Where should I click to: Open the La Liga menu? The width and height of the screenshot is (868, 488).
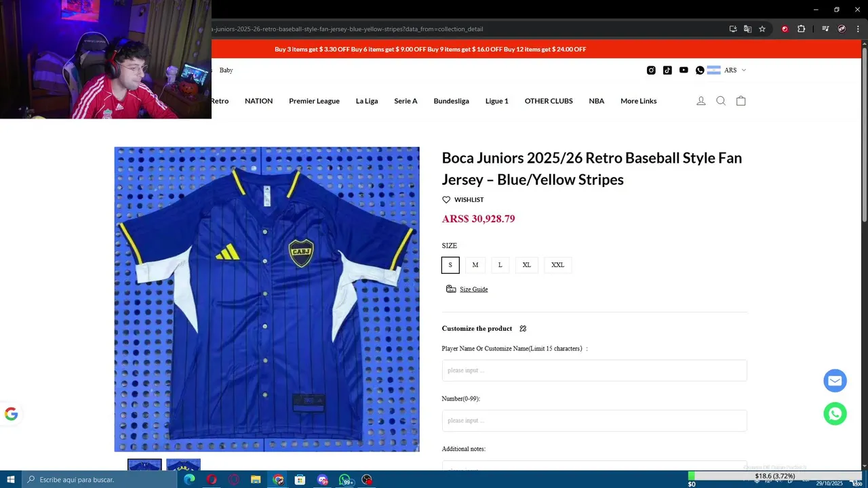point(367,101)
